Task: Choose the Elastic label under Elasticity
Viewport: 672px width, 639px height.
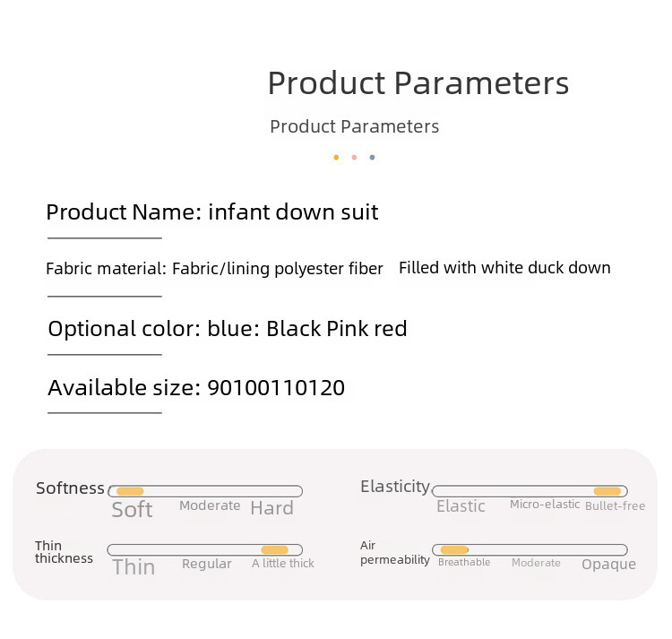Action: pos(461,506)
